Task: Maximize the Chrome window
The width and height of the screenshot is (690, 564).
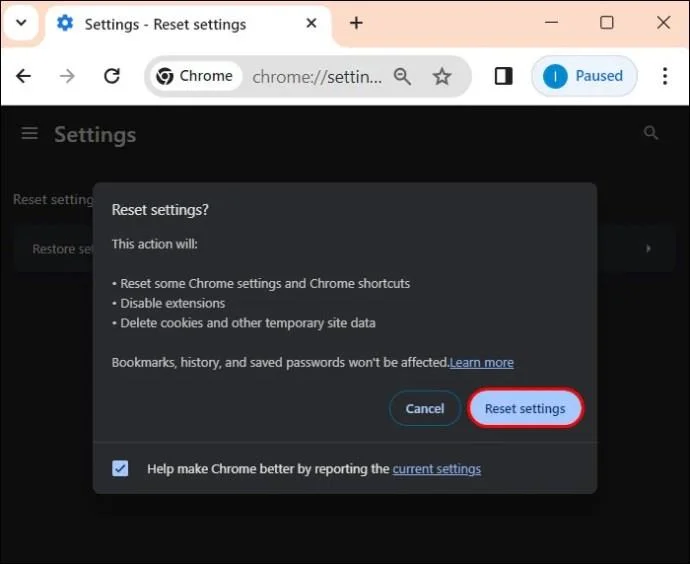Action: [607, 22]
